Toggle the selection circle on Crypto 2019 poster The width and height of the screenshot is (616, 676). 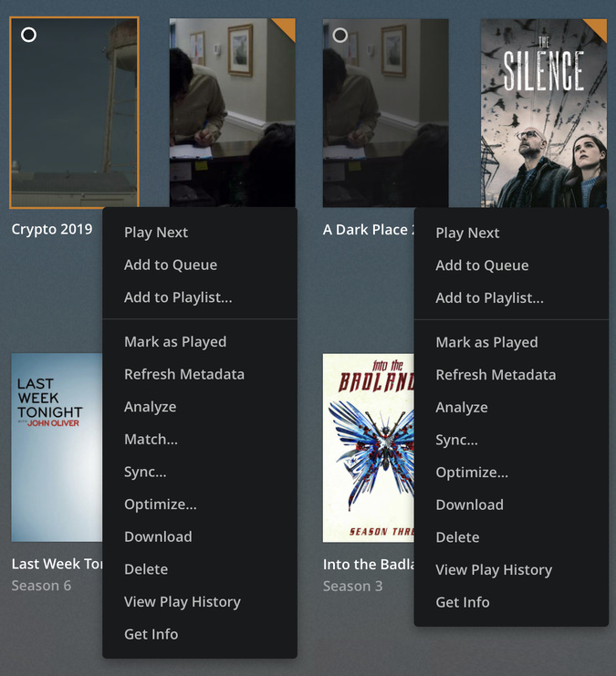pyautogui.click(x=28, y=35)
